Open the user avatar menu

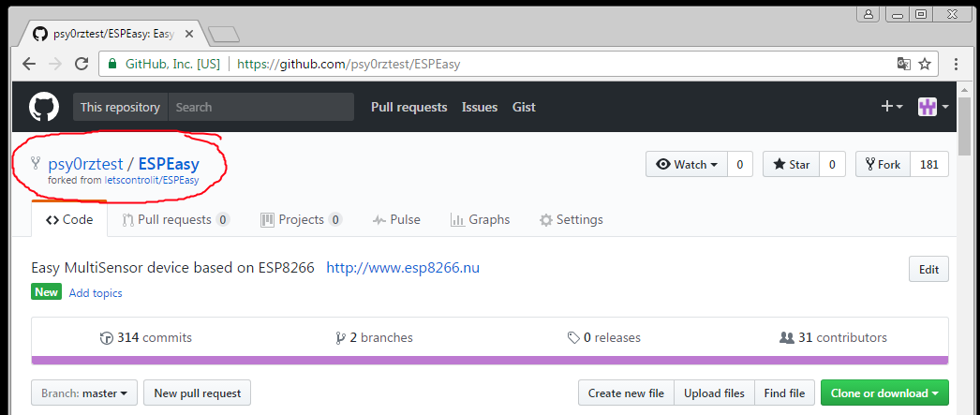tap(933, 107)
